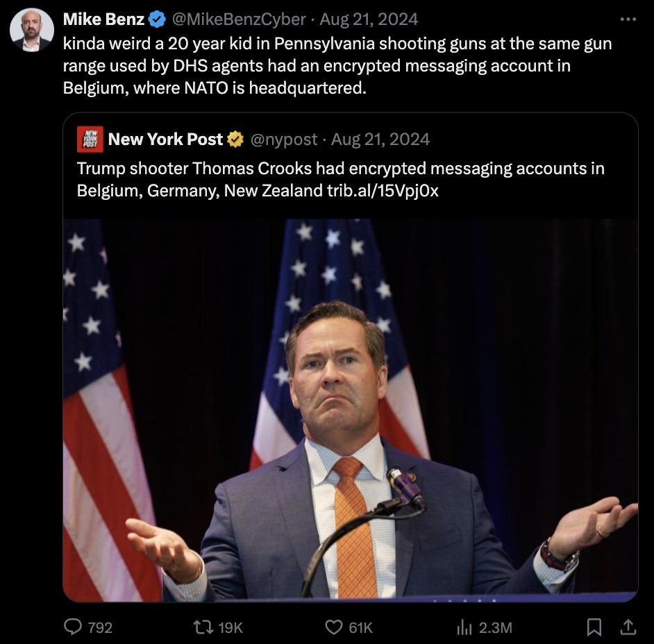Click the share upload icon

[x=628, y=627]
